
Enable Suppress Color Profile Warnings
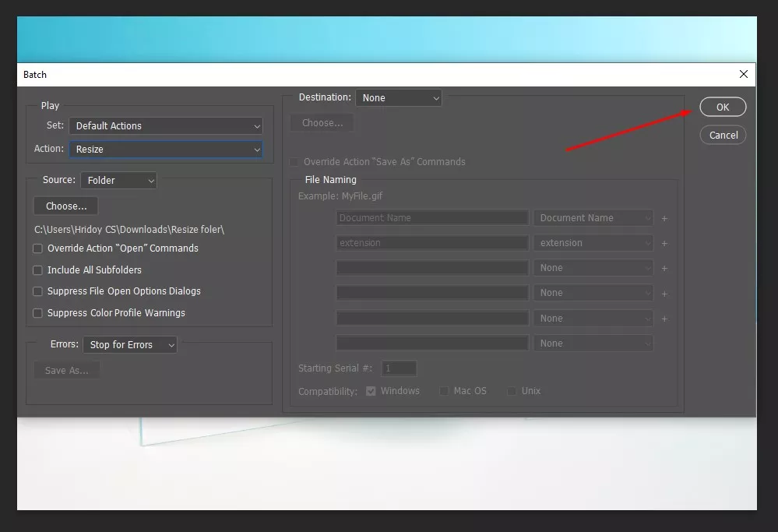(x=38, y=313)
